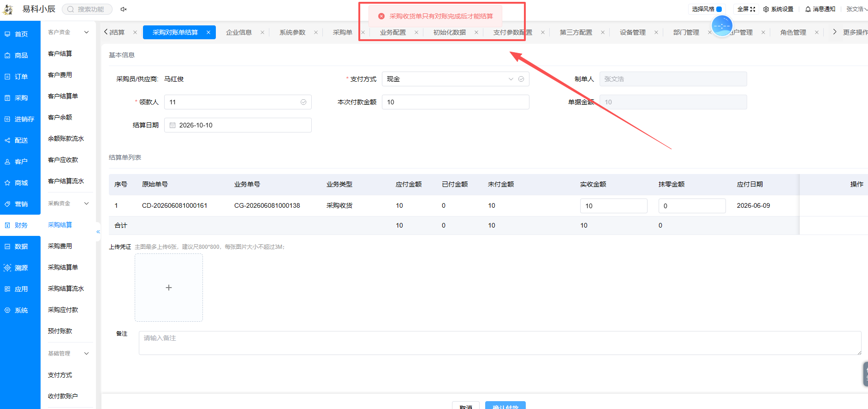Close the 采购对账单结算 tab
The width and height of the screenshot is (868, 409).
coord(208,32)
